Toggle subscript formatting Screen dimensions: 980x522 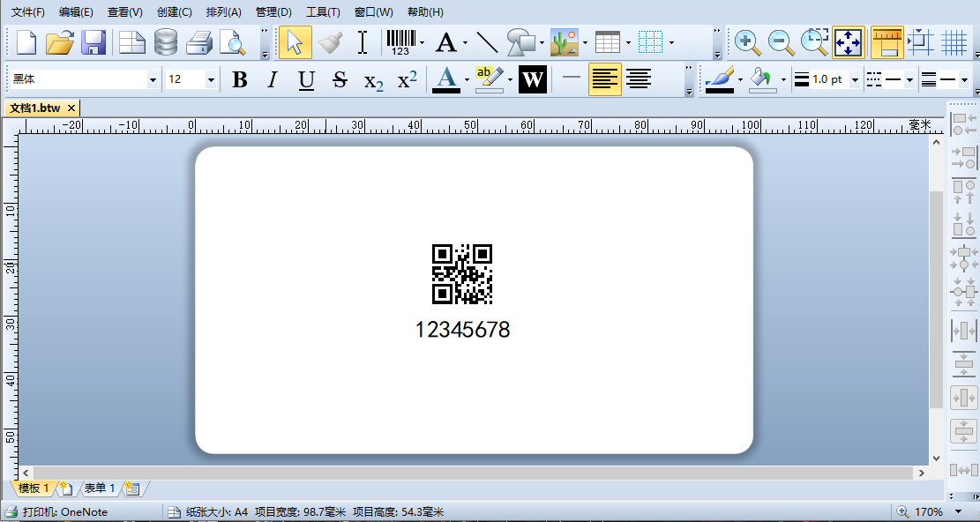pyautogui.click(x=374, y=80)
